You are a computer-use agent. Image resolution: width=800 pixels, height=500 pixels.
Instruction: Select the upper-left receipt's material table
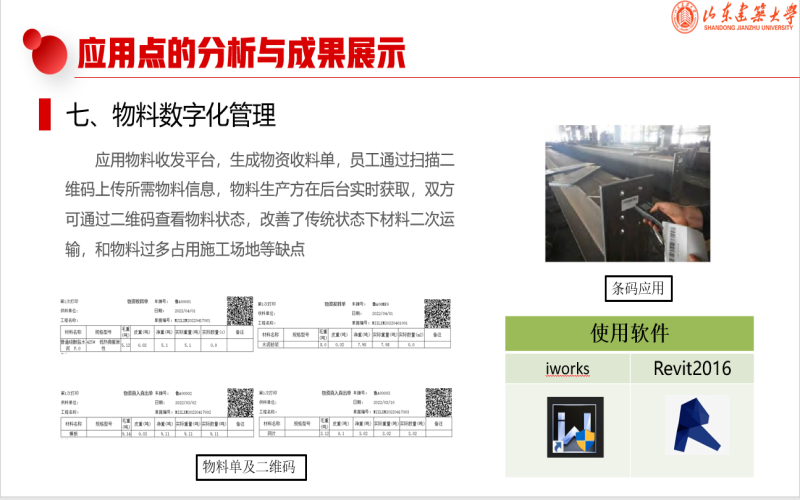(157, 339)
